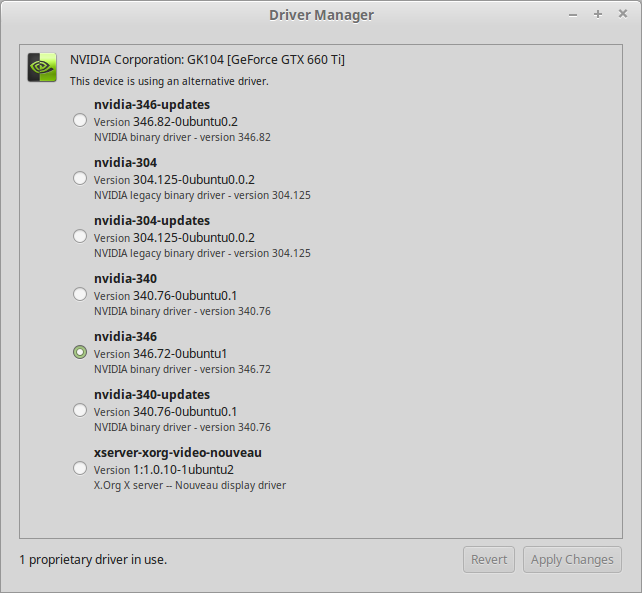Minimize the Driver Manager window
The height and width of the screenshot is (593, 642).
point(573,15)
